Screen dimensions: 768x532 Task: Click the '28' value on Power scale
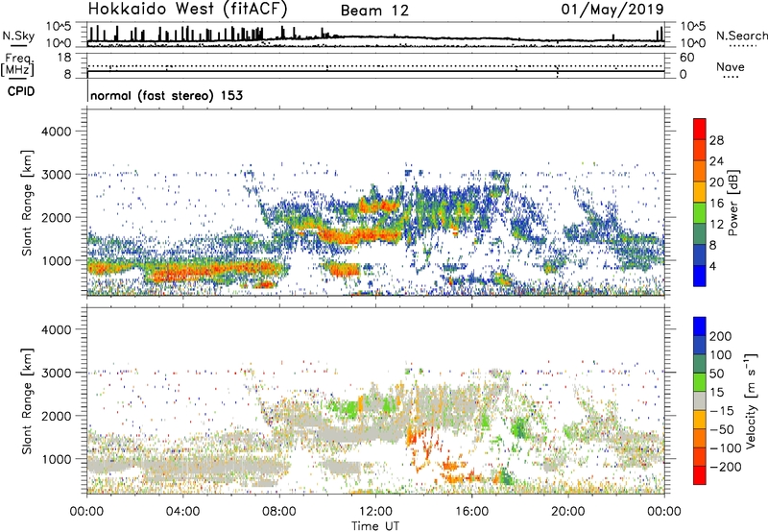pos(716,140)
